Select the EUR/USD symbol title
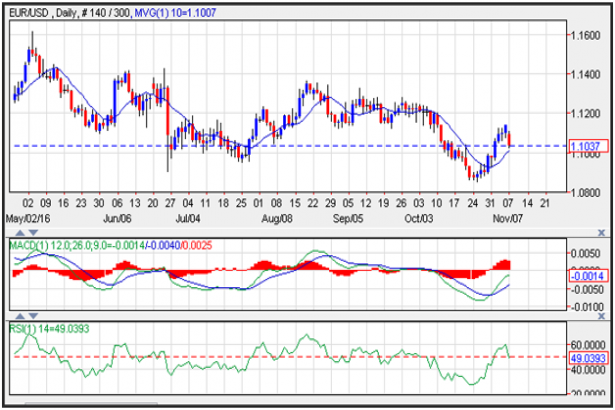The image size is (615, 410). [x=35, y=7]
